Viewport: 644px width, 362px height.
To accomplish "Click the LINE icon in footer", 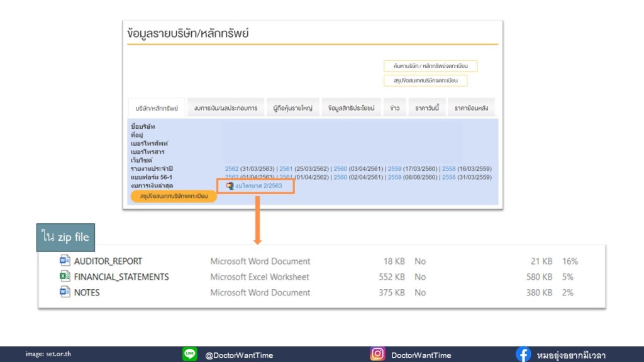I will 190,354.
